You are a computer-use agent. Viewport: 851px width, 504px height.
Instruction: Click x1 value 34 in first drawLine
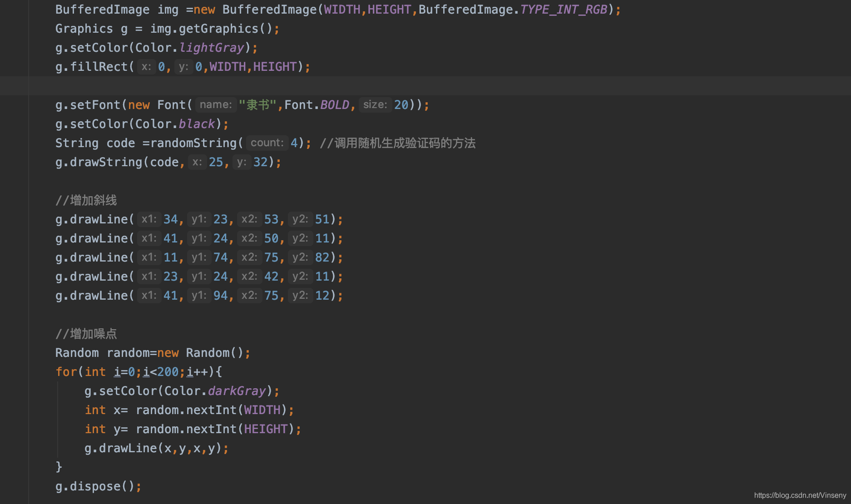[171, 219]
